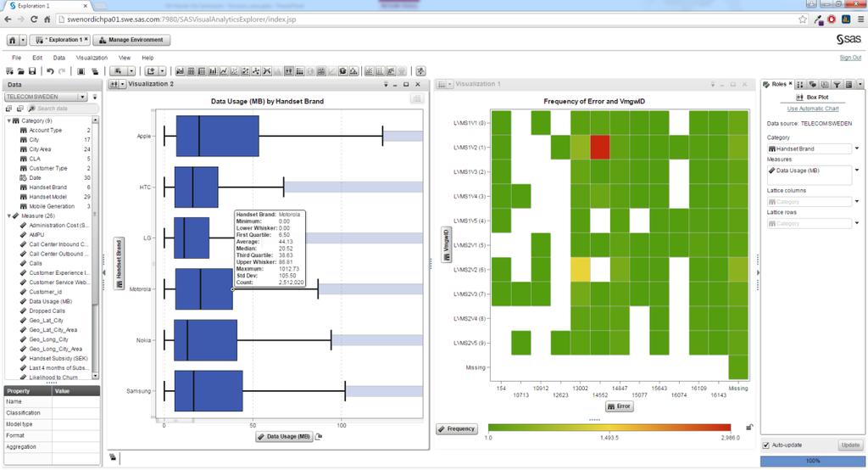
Task: Open the home icon button
Action: tap(12, 40)
